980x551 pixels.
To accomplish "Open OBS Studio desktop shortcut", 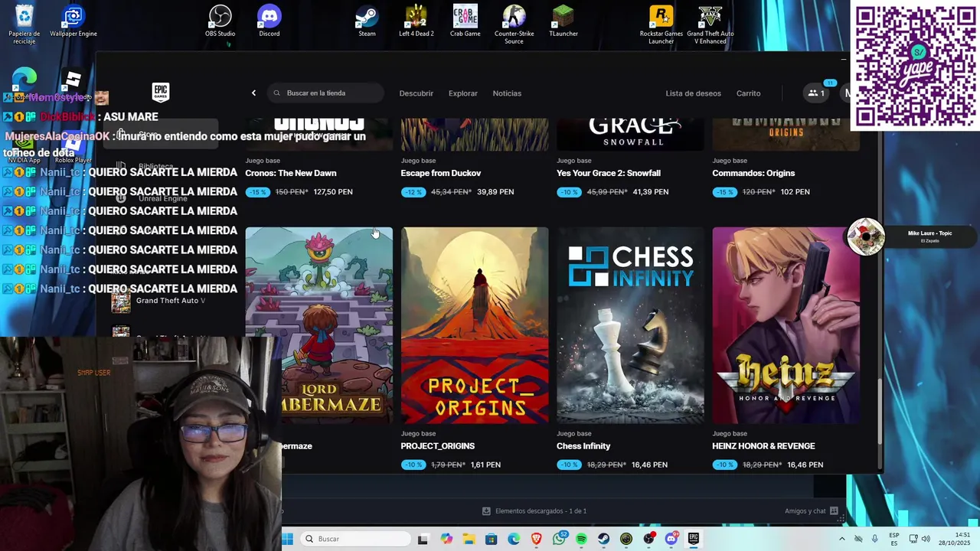I will click(x=220, y=21).
